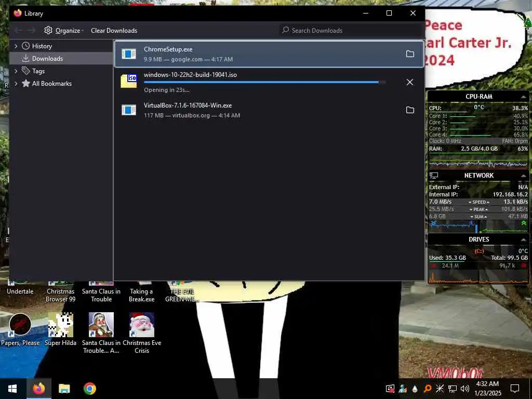
Task: Expand the All Bookmarks tree node
Action: click(16, 84)
